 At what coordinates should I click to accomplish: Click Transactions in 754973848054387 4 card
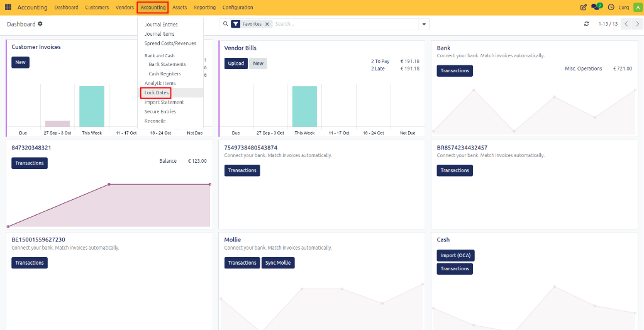point(242,170)
